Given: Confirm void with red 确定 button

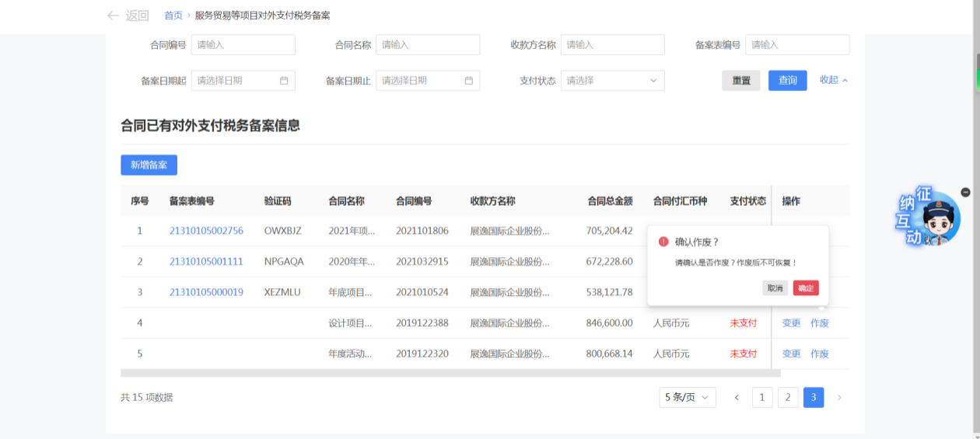Looking at the screenshot, I should click(806, 288).
